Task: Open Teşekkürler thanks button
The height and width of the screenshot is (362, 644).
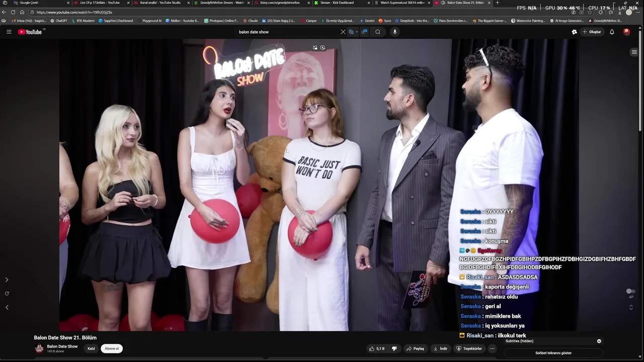Action: coord(469,348)
